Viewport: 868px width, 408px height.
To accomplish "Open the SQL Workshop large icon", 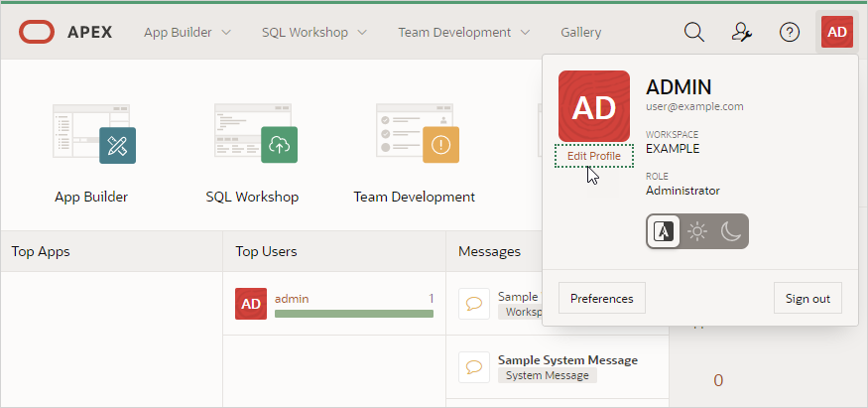I will click(256, 134).
